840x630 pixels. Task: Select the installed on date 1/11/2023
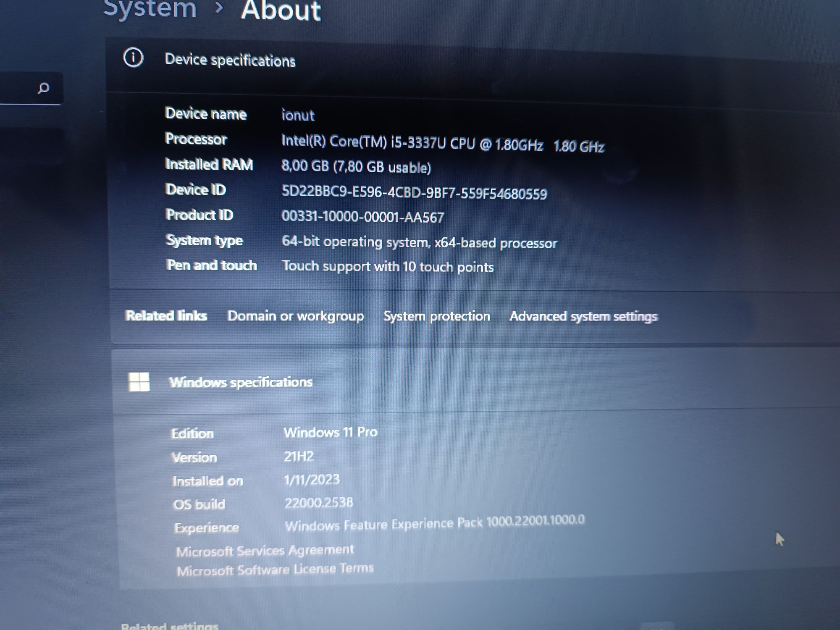pyautogui.click(x=312, y=479)
